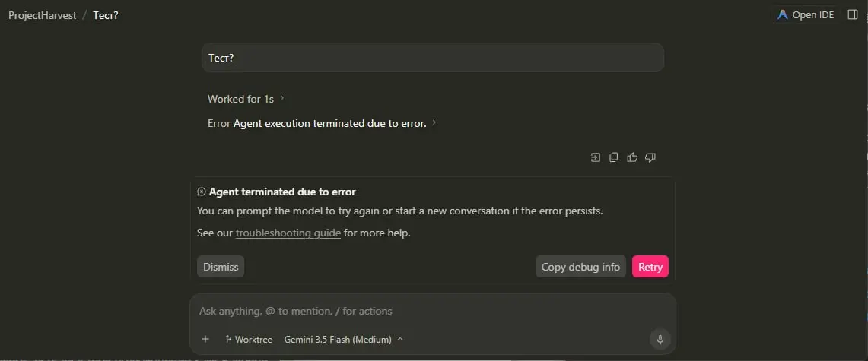Image resolution: width=868 pixels, height=361 pixels.
Task: Expand the Agent execution terminated error details
Action: click(x=323, y=123)
